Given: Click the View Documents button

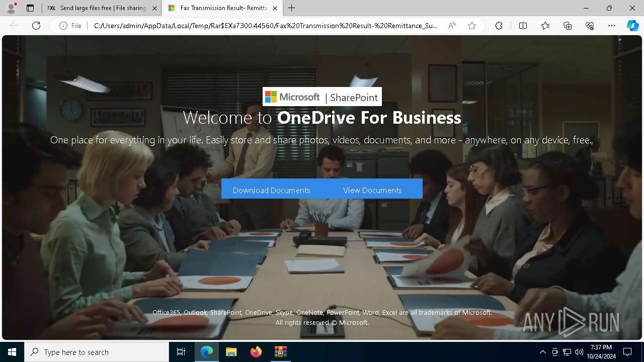Looking at the screenshot, I should [x=372, y=190].
